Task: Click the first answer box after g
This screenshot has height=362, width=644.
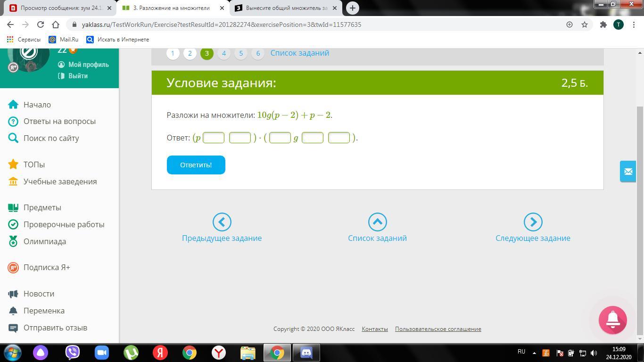Action: click(x=313, y=138)
